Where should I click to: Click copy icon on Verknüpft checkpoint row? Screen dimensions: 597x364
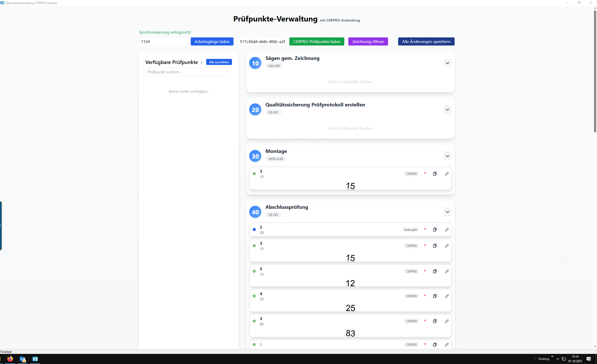tap(435, 230)
